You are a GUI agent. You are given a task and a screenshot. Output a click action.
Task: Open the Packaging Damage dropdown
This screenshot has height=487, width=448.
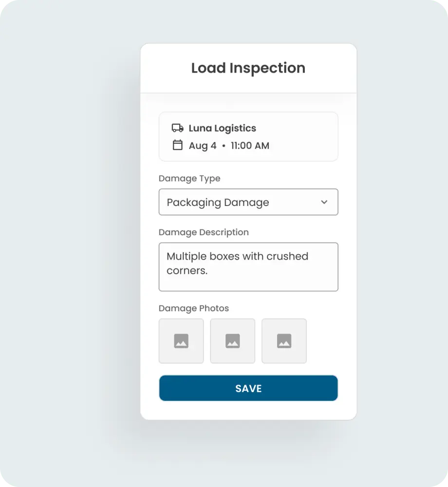[248, 202]
